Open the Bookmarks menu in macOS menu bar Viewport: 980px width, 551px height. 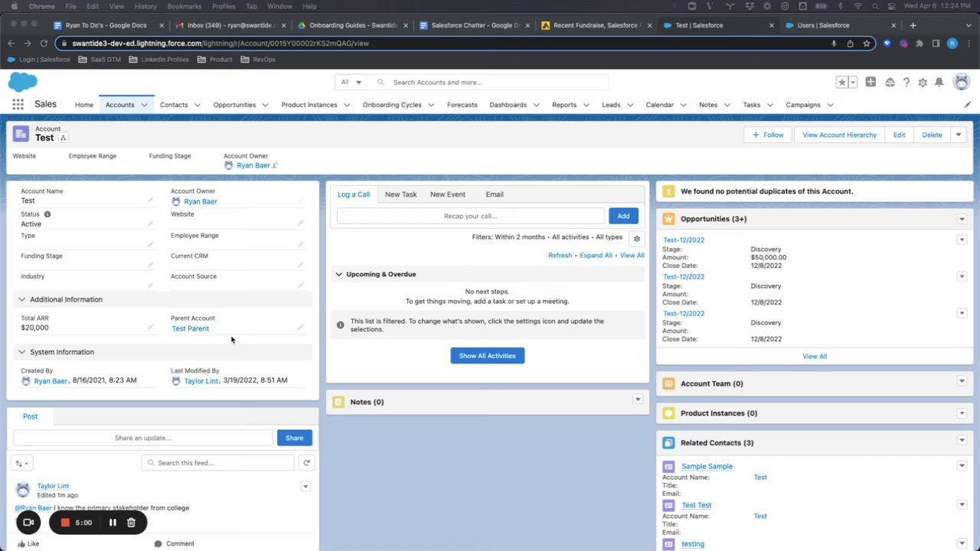pyautogui.click(x=185, y=6)
